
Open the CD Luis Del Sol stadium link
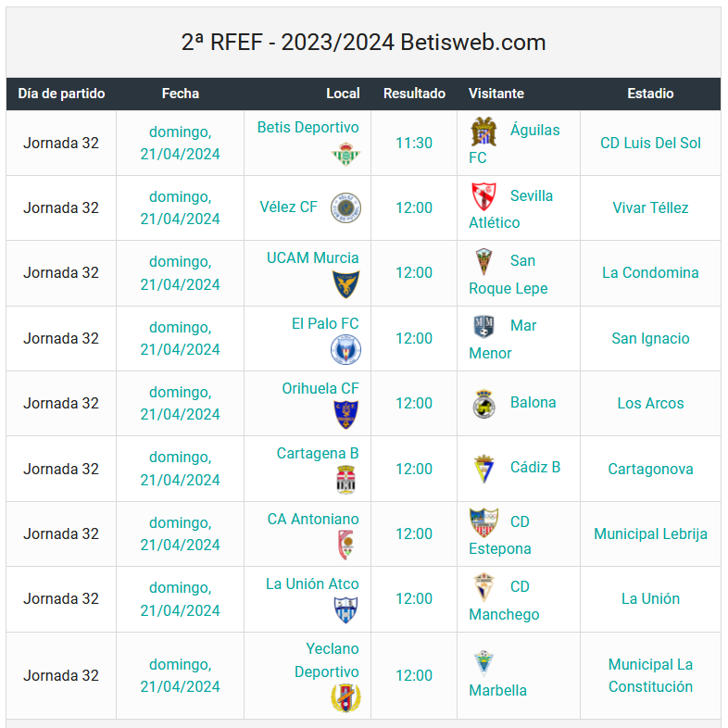pos(650,143)
